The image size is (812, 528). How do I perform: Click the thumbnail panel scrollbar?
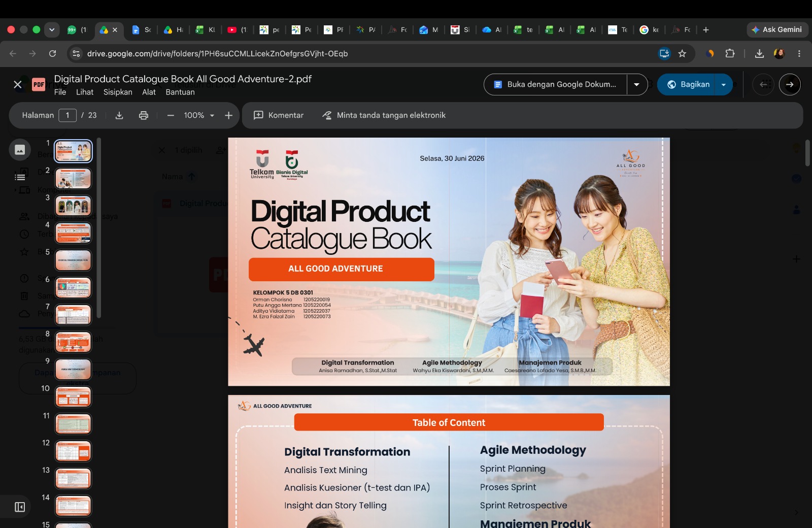[99, 228]
